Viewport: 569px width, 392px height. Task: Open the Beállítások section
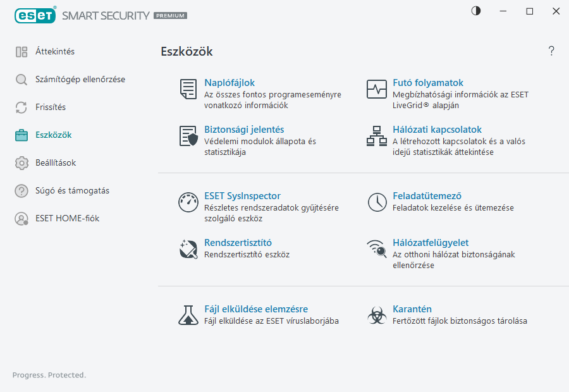(x=54, y=162)
